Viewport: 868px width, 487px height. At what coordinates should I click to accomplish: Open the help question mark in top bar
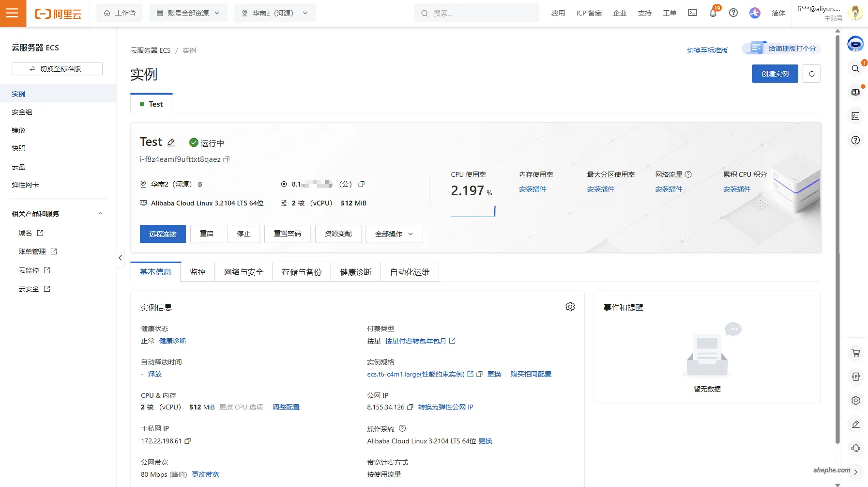(733, 13)
